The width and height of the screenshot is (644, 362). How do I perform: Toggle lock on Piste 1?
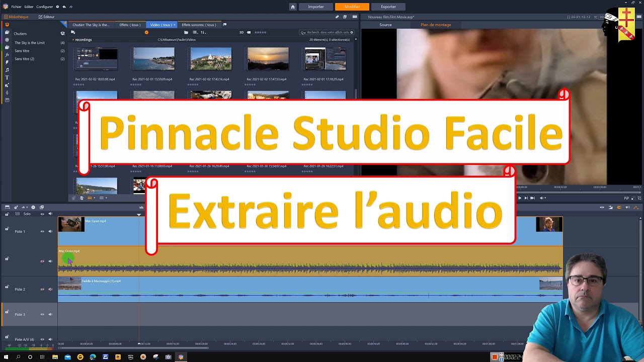click(x=7, y=229)
